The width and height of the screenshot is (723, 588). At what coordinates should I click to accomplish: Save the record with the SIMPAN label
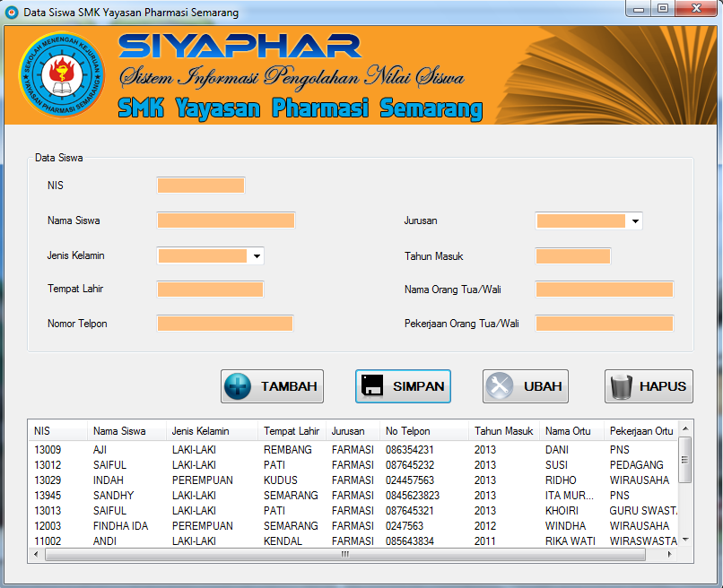tap(418, 386)
